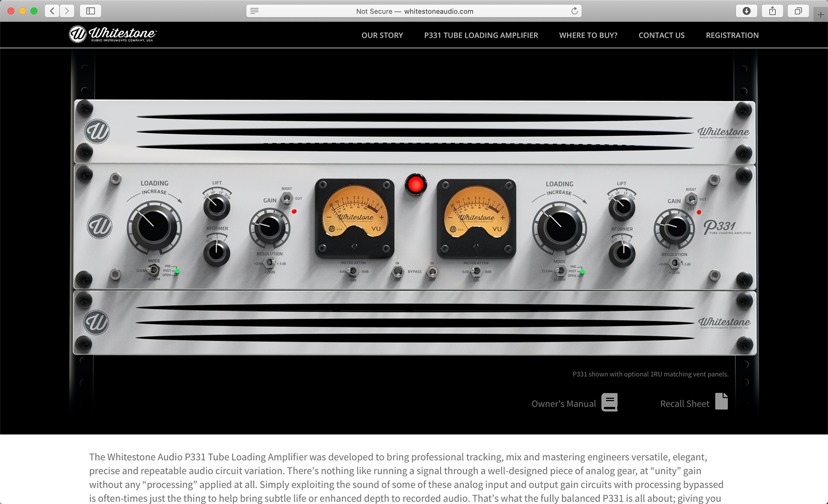
Task: Show all tabs overview
Action: pyautogui.click(x=798, y=11)
